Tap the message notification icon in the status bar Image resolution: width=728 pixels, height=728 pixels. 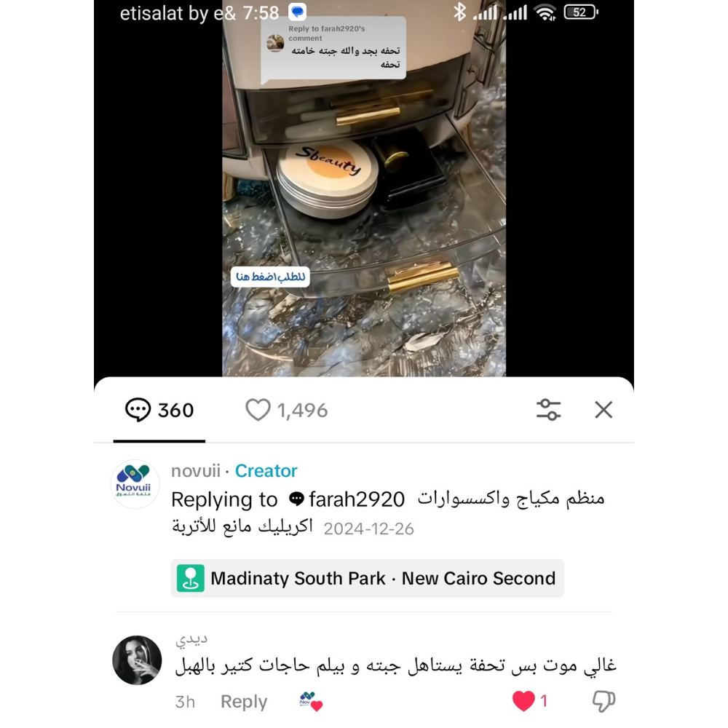[297, 12]
